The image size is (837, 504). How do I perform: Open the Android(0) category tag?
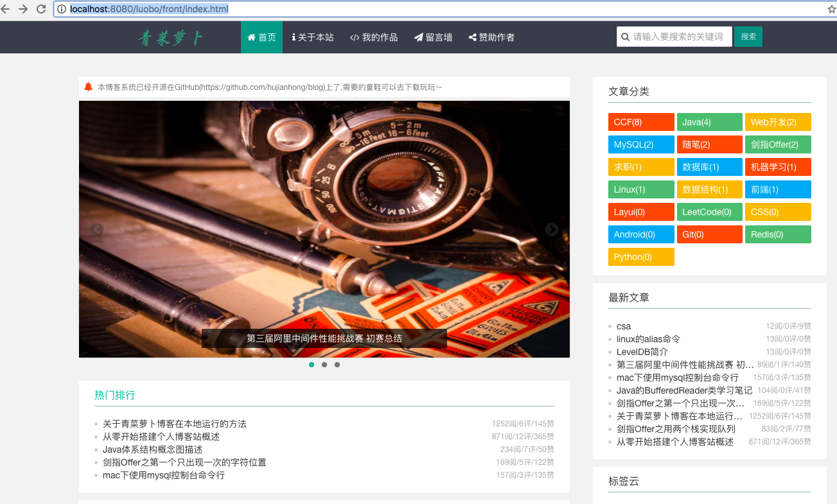click(641, 234)
